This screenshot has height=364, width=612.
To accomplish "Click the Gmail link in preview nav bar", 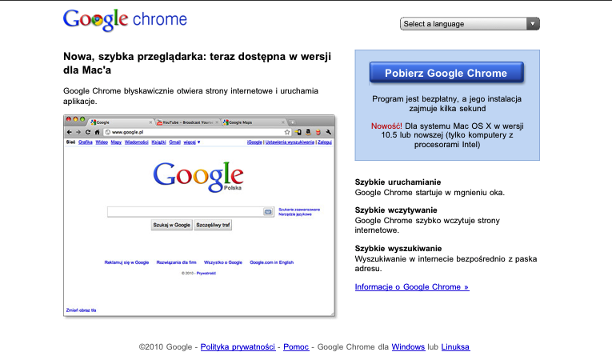I will [174, 142].
